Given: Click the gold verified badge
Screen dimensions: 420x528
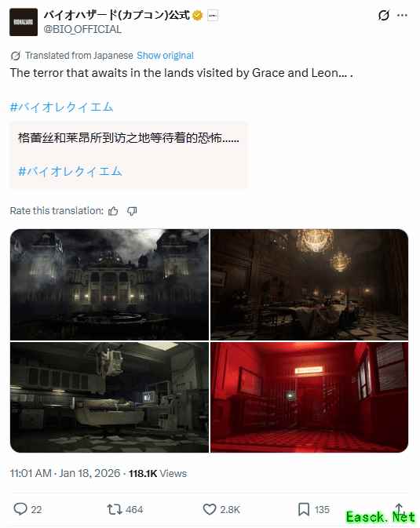Looking at the screenshot, I should (197, 15).
